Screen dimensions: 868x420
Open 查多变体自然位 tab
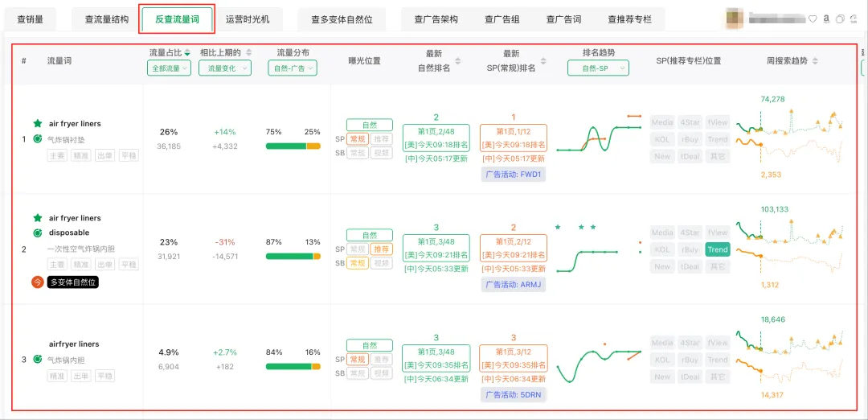pos(342,19)
